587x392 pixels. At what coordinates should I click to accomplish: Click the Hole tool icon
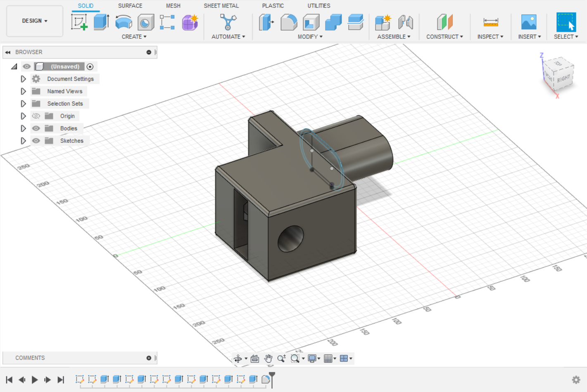tap(145, 22)
